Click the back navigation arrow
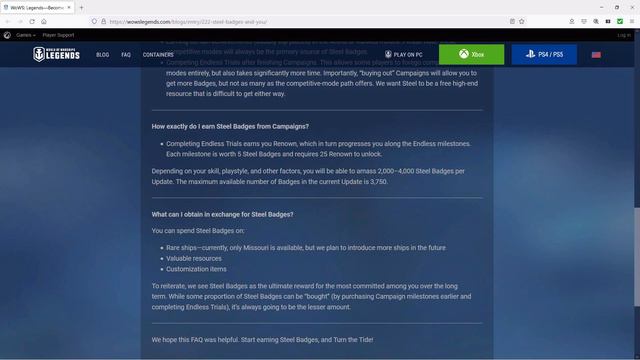Screen dimensions: 640x360 pyautogui.click(x=8, y=22)
